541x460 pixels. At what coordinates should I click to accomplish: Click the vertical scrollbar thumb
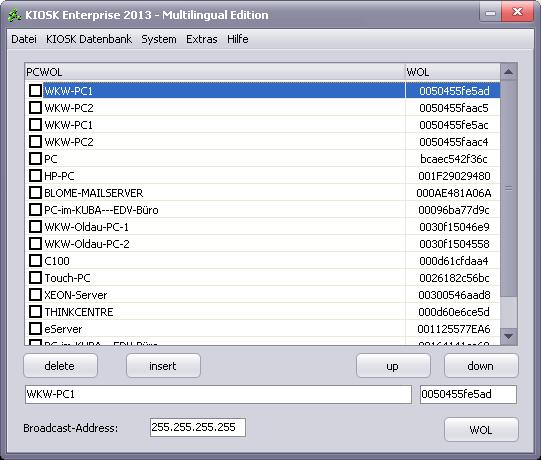point(508,188)
